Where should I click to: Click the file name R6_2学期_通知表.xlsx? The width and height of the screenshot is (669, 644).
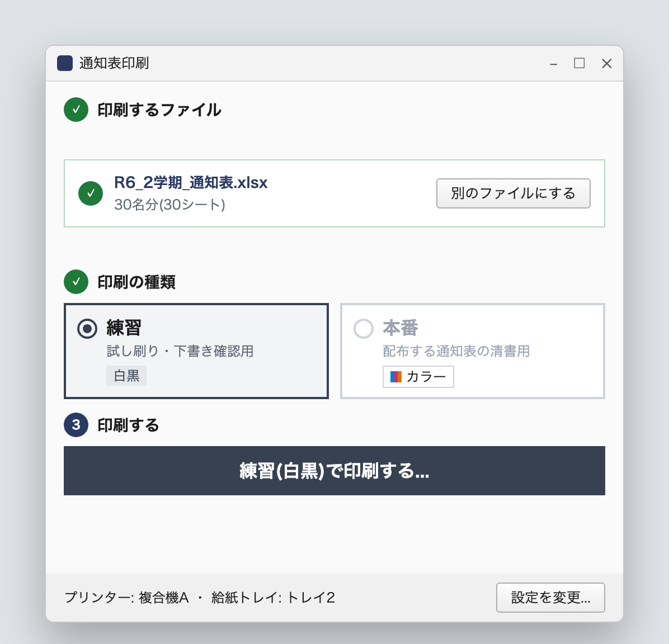tap(191, 183)
